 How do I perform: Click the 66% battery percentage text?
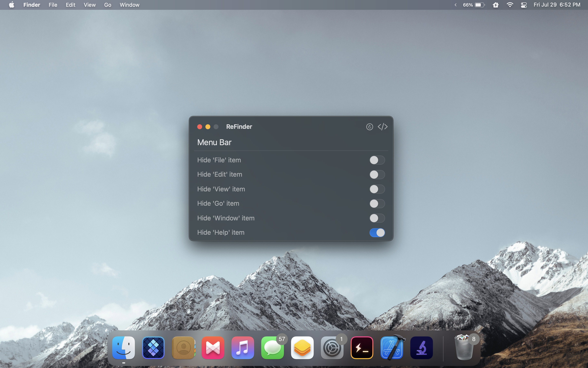coord(468,5)
